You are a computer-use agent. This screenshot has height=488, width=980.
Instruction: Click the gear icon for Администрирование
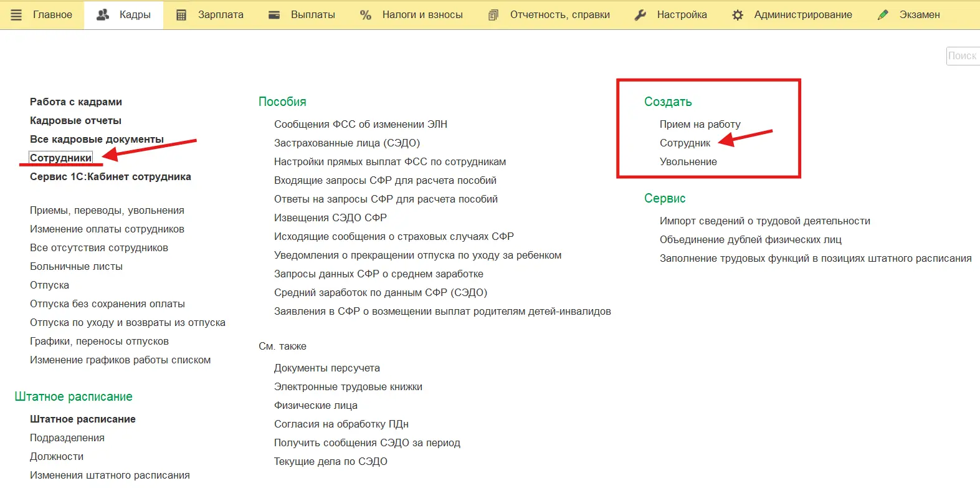(738, 15)
